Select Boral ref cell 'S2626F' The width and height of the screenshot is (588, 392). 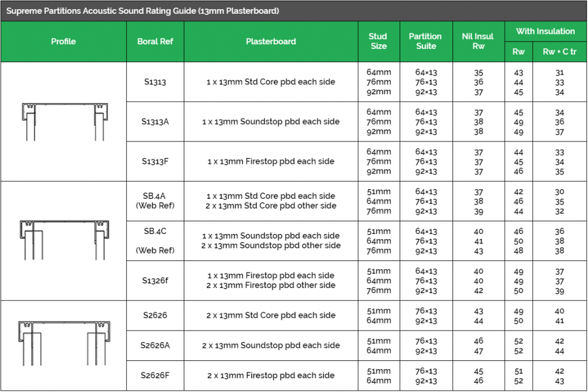(155, 375)
